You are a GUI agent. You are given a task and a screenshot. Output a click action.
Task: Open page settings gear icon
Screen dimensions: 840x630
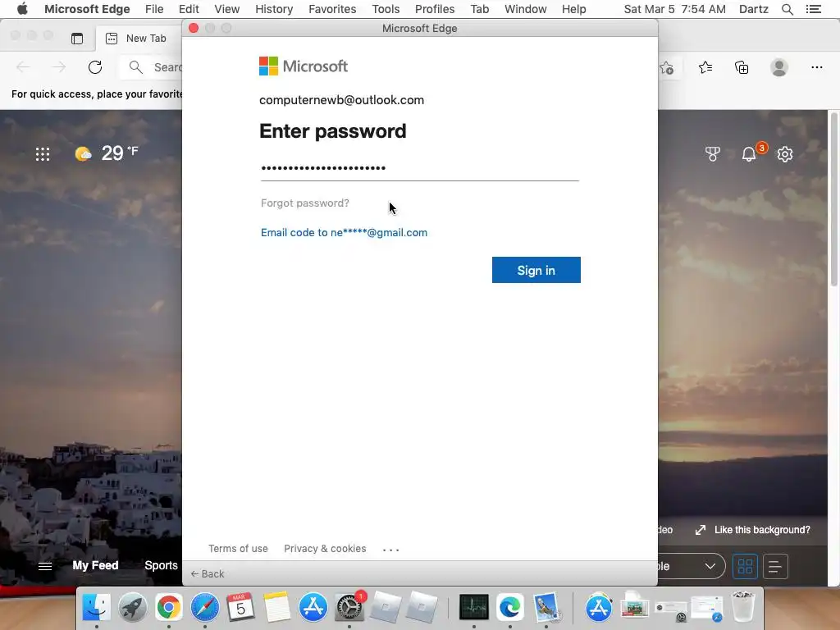(785, 154)
